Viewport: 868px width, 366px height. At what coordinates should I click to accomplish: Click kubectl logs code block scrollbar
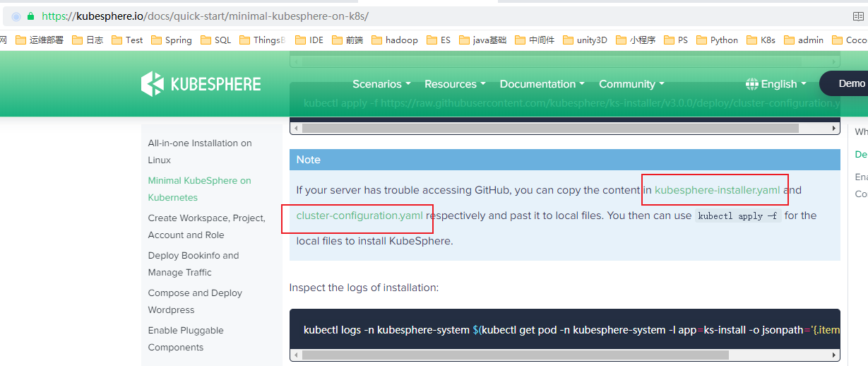[x=515, y=355]
